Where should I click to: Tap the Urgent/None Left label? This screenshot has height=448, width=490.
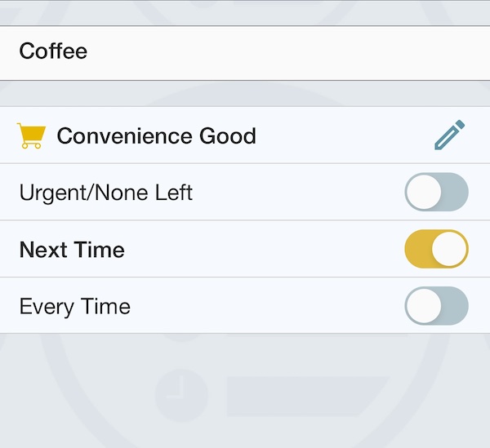(x=105, y=193)
